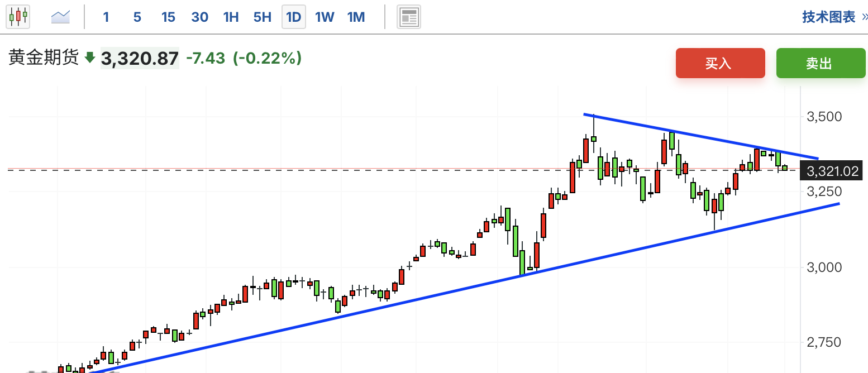
Task: Select the 5 minute interval
Action: [x=137, y=17]
